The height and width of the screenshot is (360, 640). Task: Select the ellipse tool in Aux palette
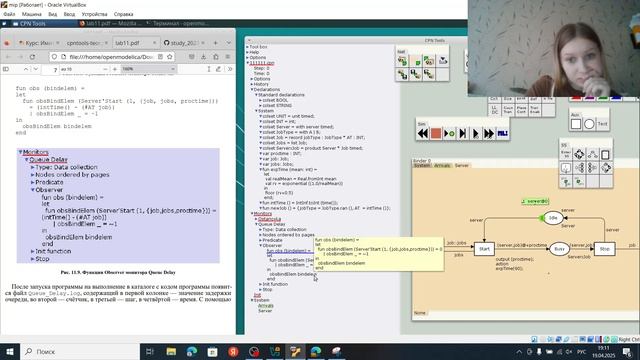point(589,124)
